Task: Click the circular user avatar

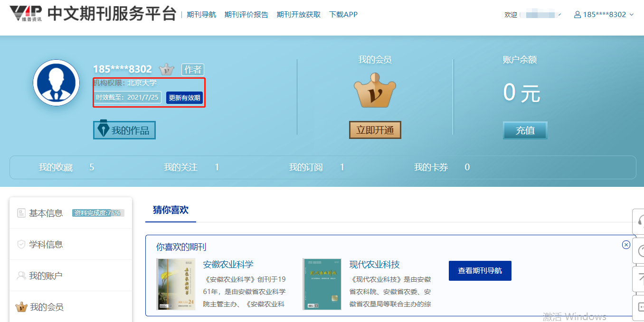Action: [56, 82]
